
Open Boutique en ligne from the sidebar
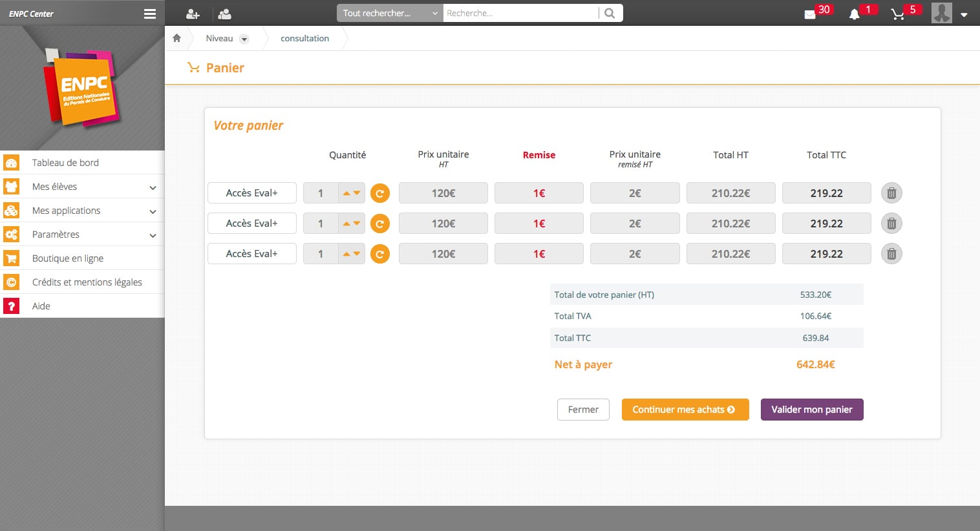click(x=68, y=258)
